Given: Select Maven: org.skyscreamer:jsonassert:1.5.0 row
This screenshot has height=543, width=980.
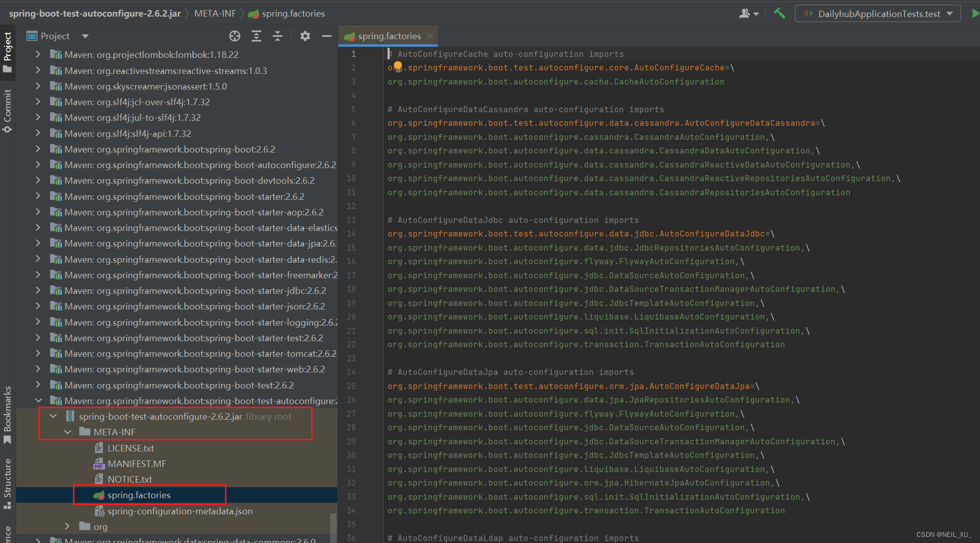Looking at the screenshot, I should click(177, 86).
